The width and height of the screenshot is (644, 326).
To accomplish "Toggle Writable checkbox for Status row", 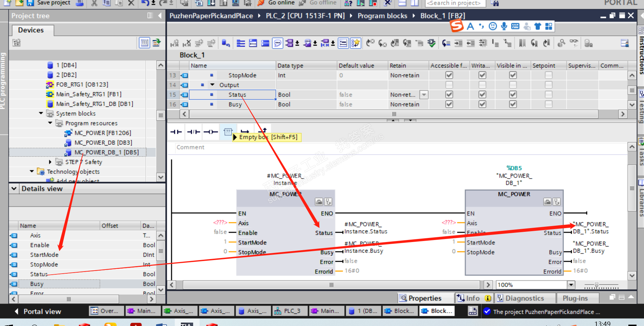I will coord(482,95).
